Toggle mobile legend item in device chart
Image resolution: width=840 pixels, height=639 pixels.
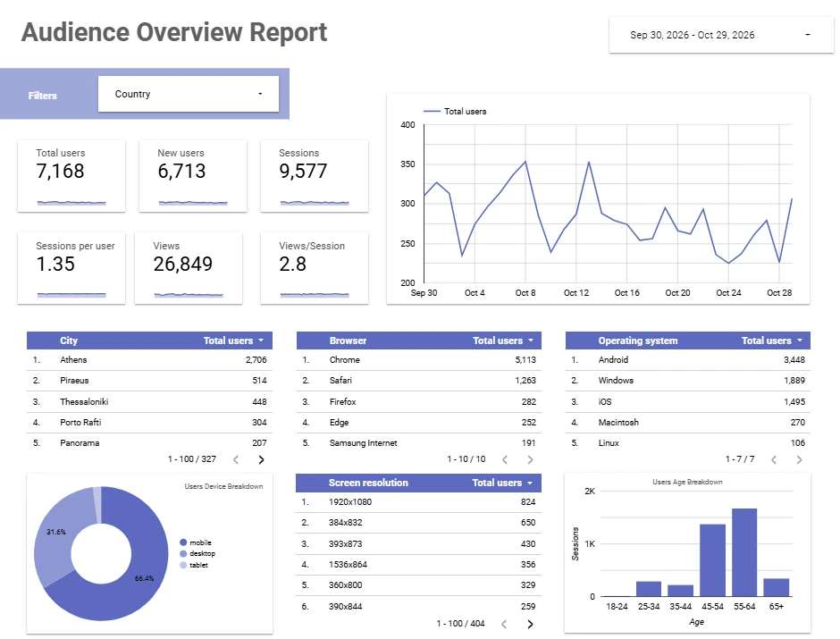196,542
